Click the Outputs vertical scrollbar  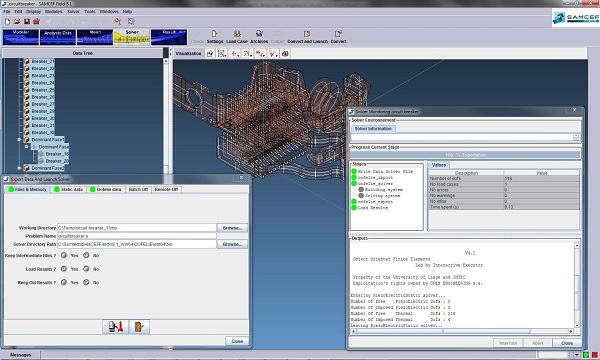pos(577,285)
